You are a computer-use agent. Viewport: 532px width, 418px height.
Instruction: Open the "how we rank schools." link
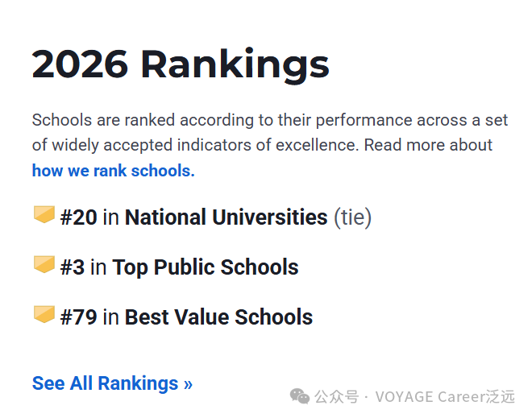(113, 171)
